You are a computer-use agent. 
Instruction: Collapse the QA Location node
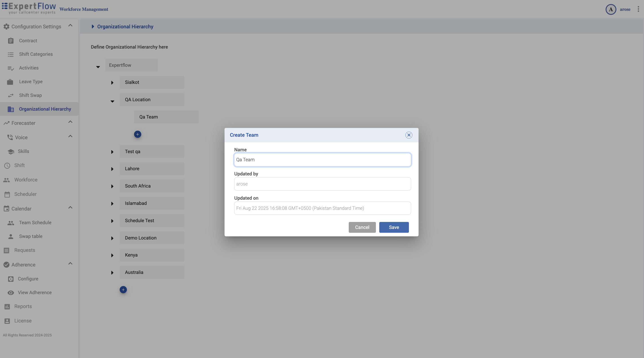[x=112, y=101]
